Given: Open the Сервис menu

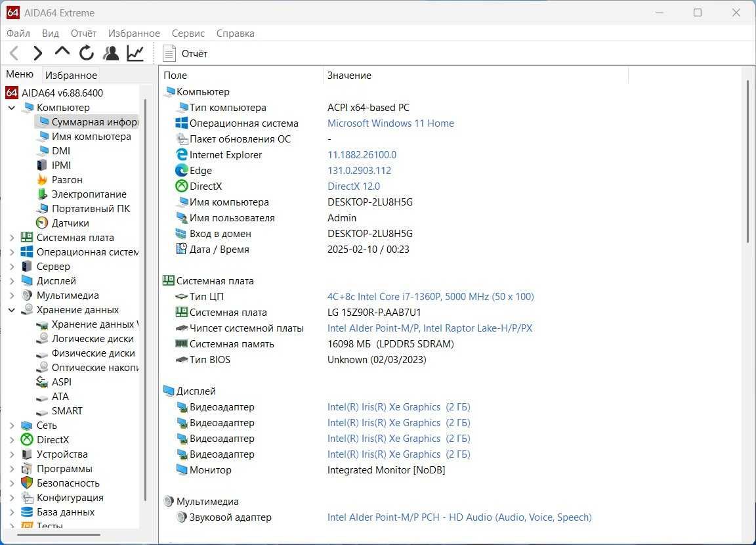Looking at the screenshot, I should point(188,33).
